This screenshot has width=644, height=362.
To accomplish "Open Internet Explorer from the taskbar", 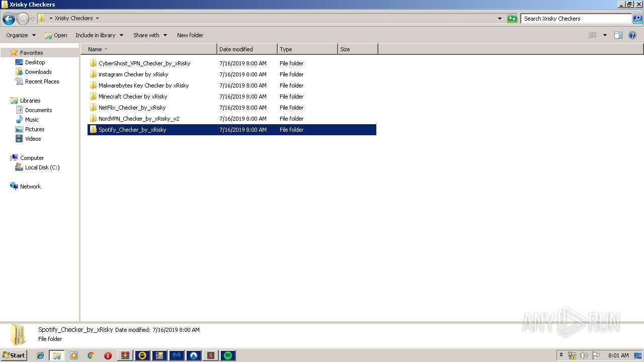I will point(40,355).
